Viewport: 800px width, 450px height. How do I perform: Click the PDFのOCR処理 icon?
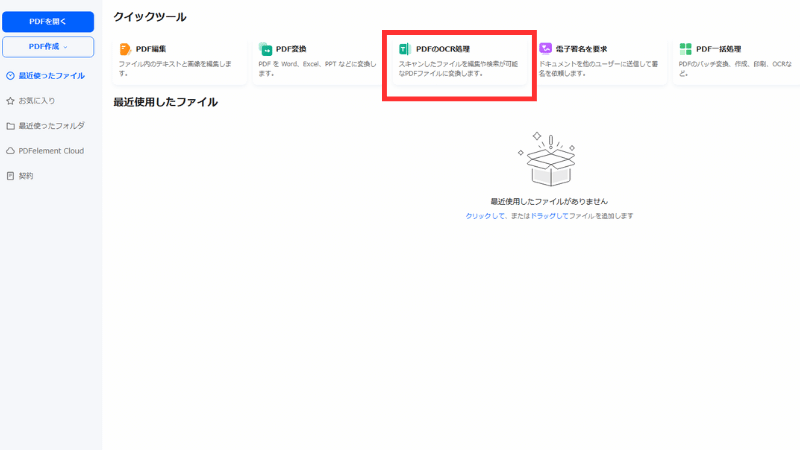pos(405,48)
